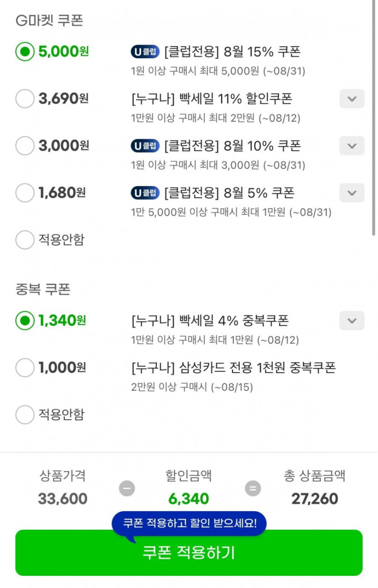Click the U클럽 badge on 5% coupon
The height and width of the screenshot is (588, 378).
[x=145, y=193]
